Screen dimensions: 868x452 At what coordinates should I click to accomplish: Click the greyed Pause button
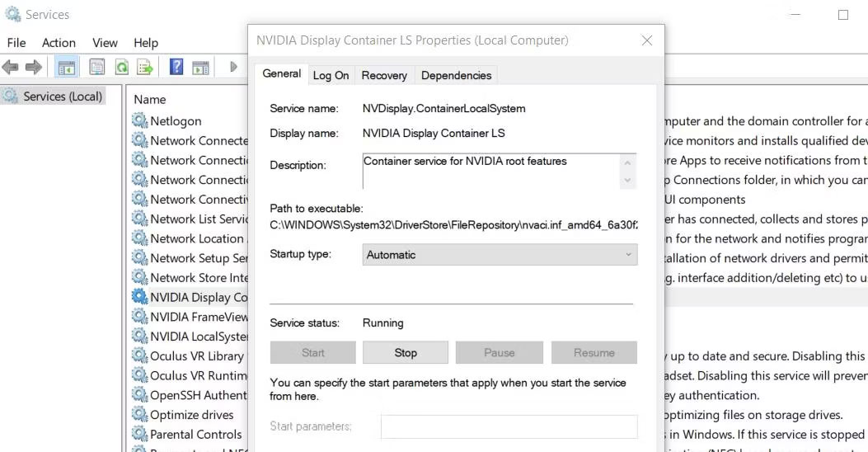500,353
